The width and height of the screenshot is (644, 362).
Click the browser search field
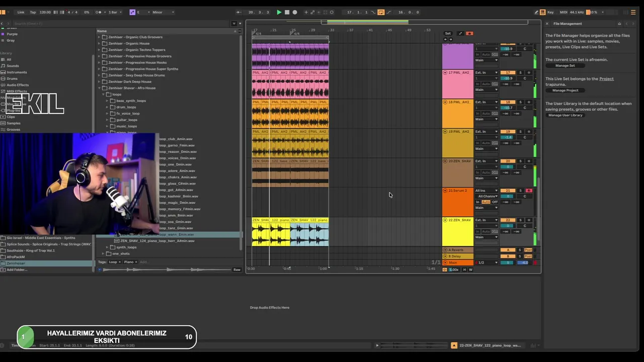click(121, 24)
